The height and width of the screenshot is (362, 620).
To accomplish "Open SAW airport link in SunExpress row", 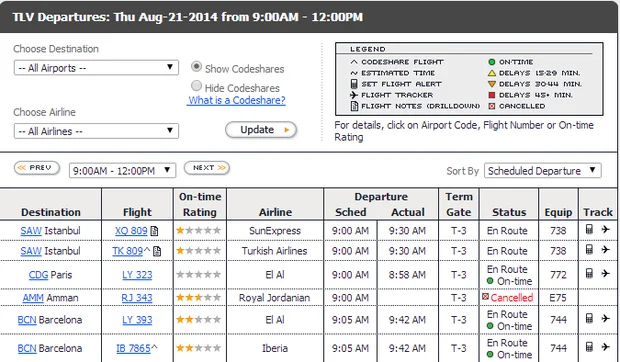I will coord(31,231).
